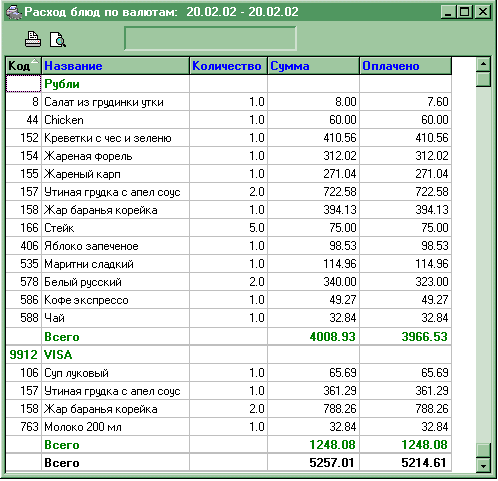The height and width of the screenshot is (481, 498).
Task: Select the Кофе экспрессо row
Action: (x=229, y=300)
